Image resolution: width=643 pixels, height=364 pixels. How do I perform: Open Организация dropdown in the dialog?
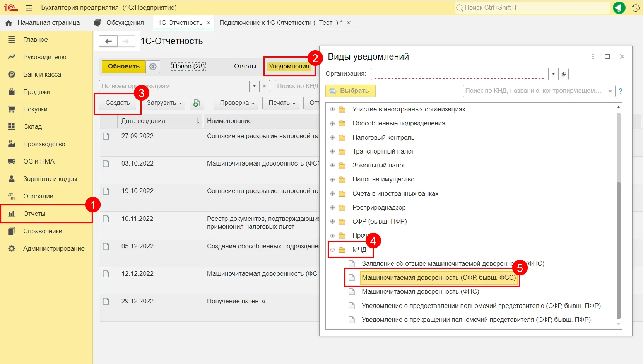(554, 74)
